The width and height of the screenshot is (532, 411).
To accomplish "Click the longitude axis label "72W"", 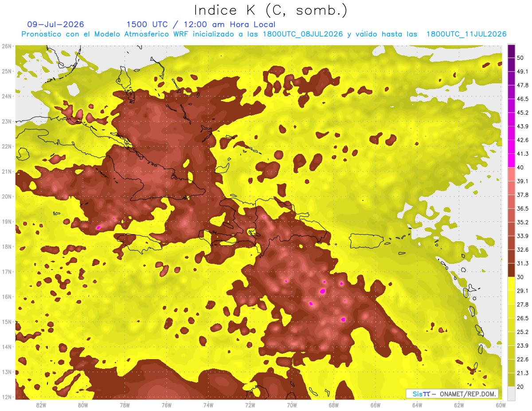I will click(250, 405).
